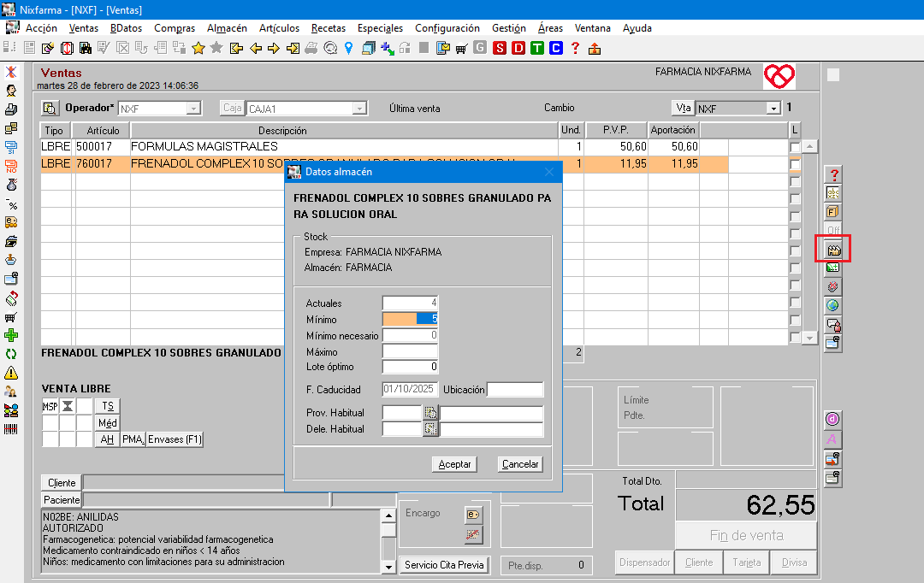The width and height of the screenshot is (924, 583).
Task: Click the lookup icon next to Prov. Habitual
Action: pyautogui.click(x=430, y=413)
